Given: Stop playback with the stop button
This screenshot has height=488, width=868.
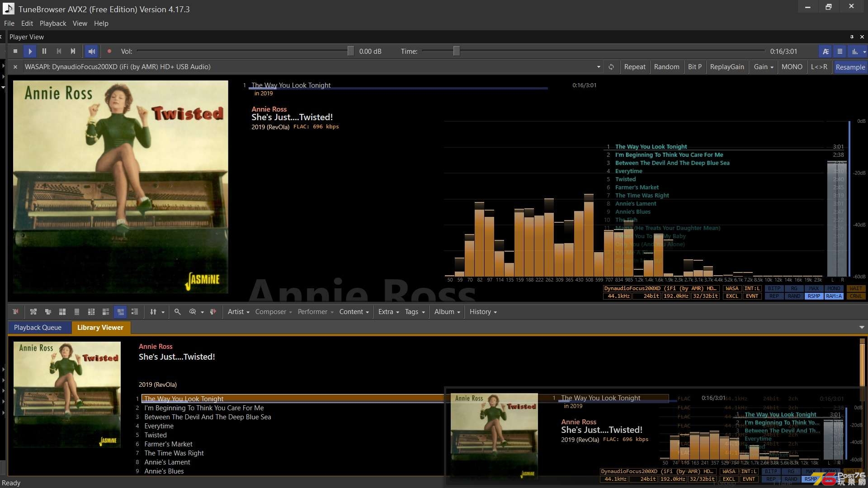Looking at the screenshot, I should tap(15, 52).
